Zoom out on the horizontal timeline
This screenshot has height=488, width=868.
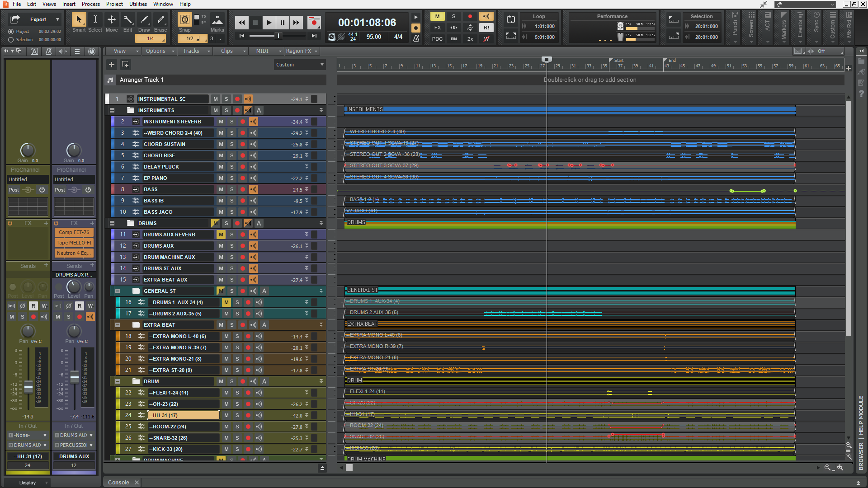827,468
